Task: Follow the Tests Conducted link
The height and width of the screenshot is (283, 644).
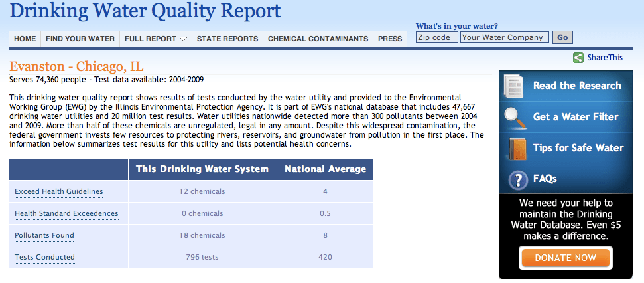Action: [x=44, y=257]
